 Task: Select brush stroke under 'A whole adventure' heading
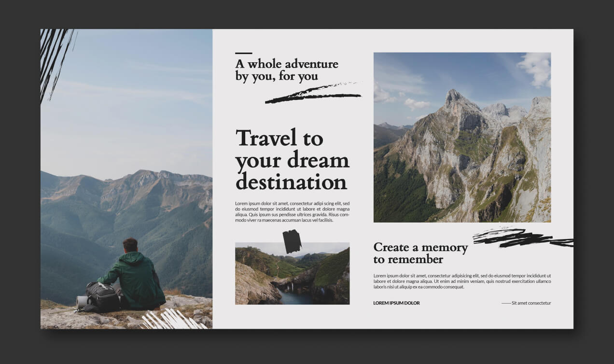313,93
